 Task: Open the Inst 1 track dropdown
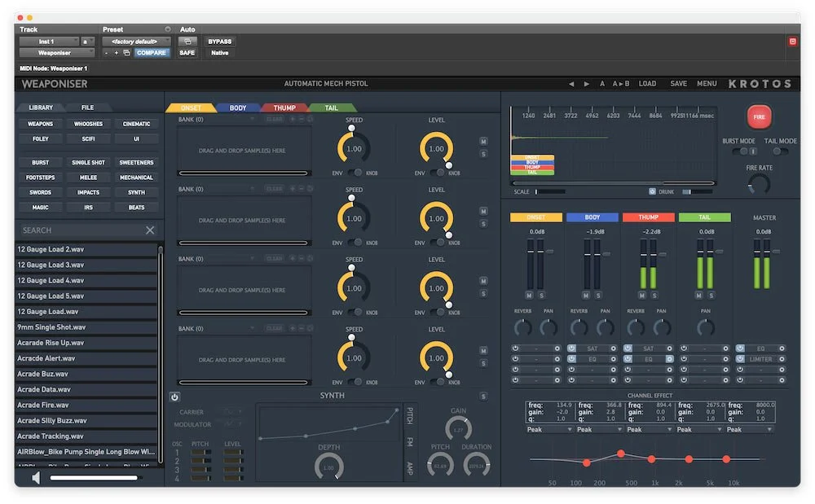point(49,42)
